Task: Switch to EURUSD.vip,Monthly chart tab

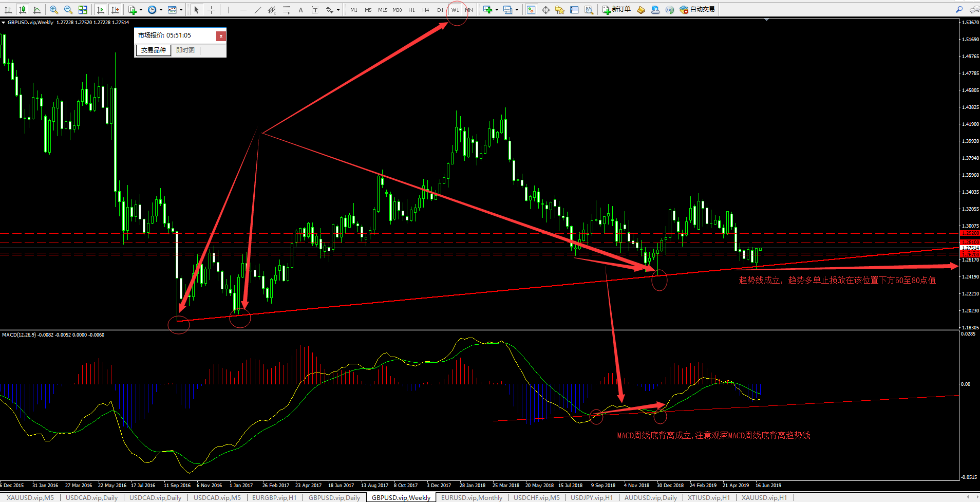Action: (x=472, y=497)
